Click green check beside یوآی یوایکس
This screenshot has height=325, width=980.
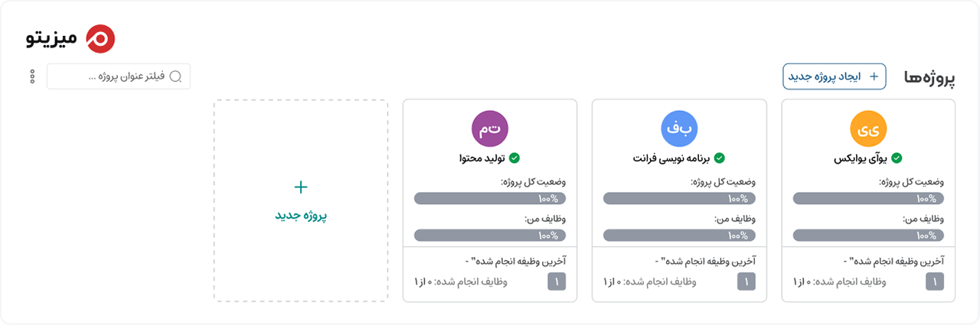point(897,158)
